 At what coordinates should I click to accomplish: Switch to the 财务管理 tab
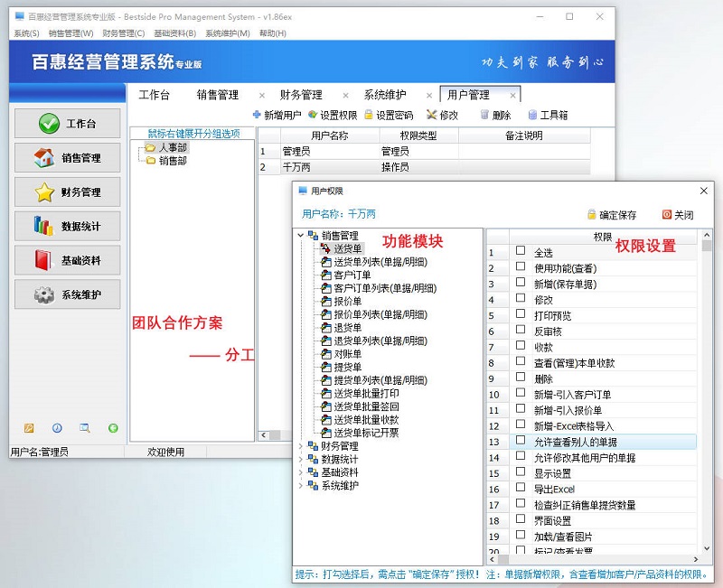click(x=301, y=95)
